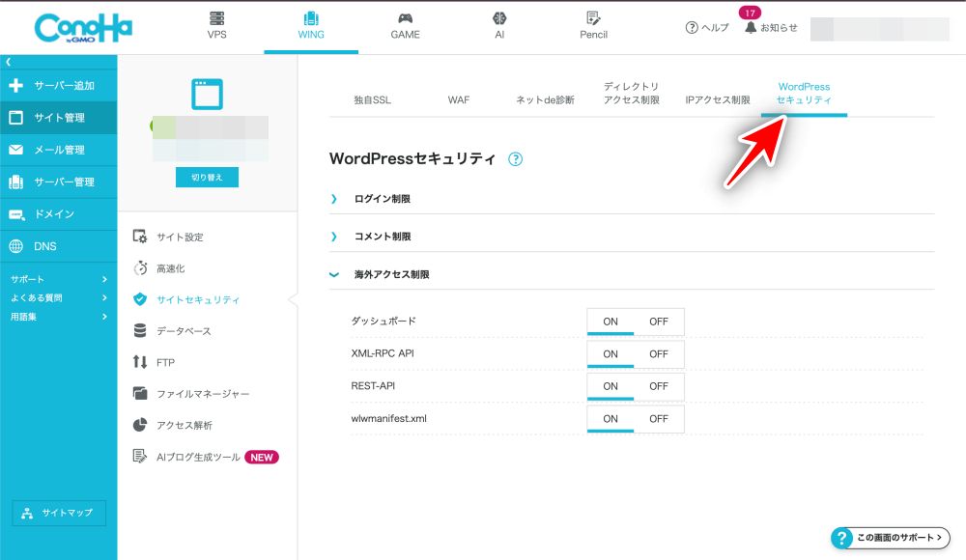
Task: Expand the ログイン制限 section
Action: tap(382, 199)
